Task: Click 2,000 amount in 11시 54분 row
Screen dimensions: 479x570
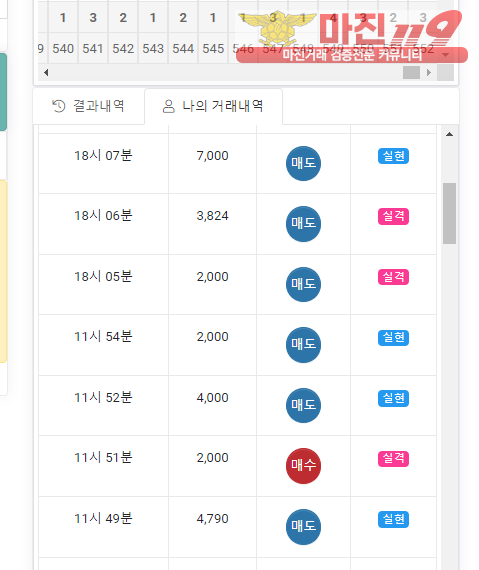Action: pos(213,337)
